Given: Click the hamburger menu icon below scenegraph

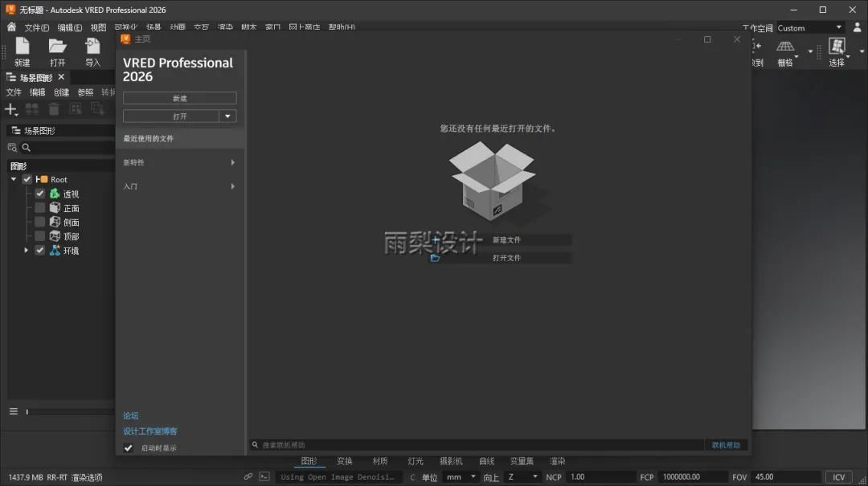Looking at the screenshot, I should point(14,411).
